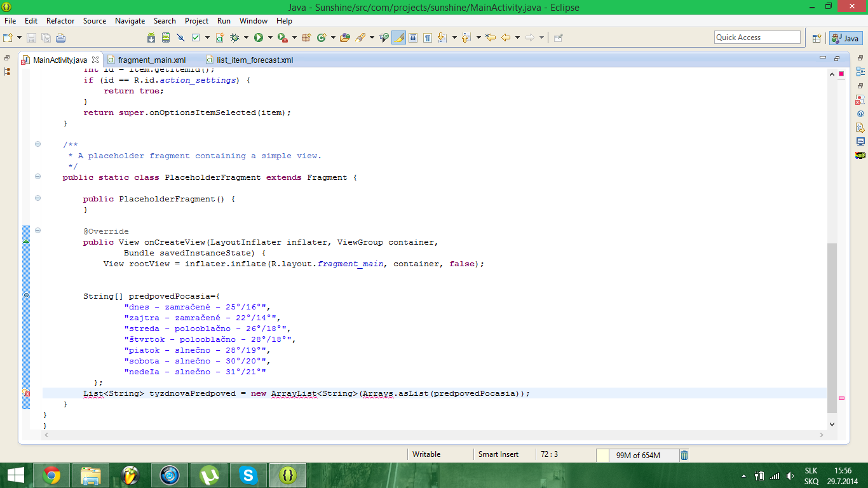
Task: Open the Outline view from right sidebar
Action: (860, 72)
